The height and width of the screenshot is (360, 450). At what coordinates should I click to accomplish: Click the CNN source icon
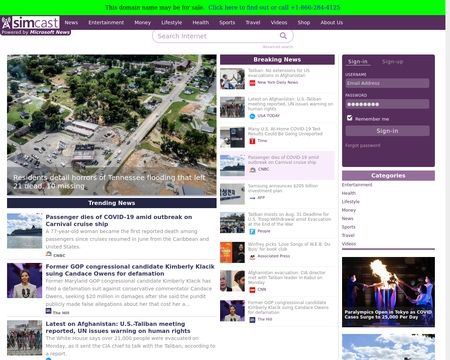click(x=253, y=290)
